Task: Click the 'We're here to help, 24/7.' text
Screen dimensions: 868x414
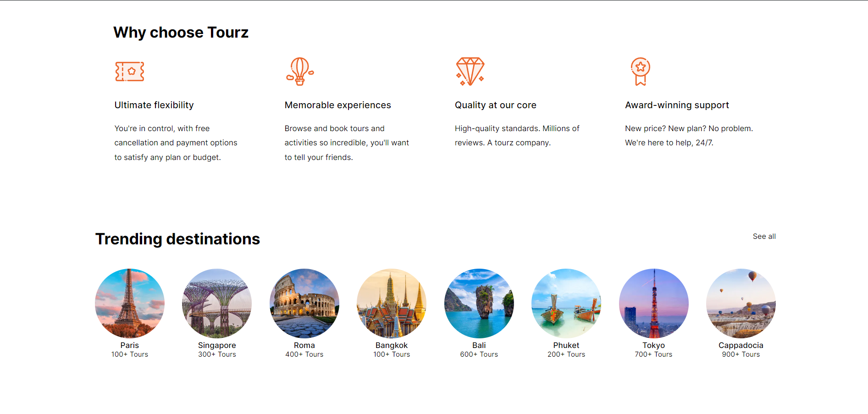Action: 669,143
